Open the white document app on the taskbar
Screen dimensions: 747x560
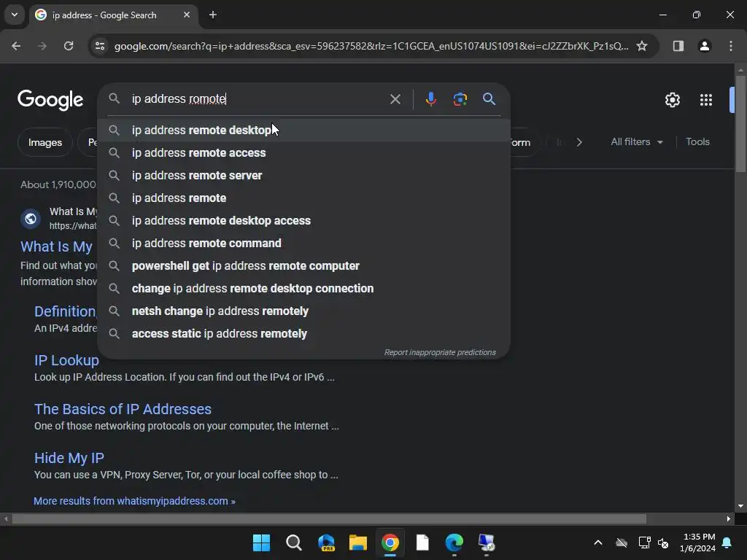422,542
